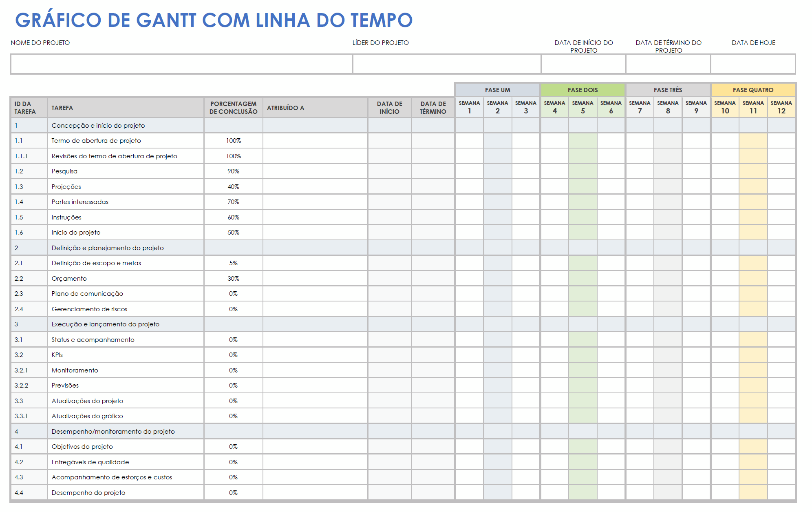Viewport: 812px width, 512px height.
Task: Select the SEMANA 1 header cell
Action: point(469,107)
